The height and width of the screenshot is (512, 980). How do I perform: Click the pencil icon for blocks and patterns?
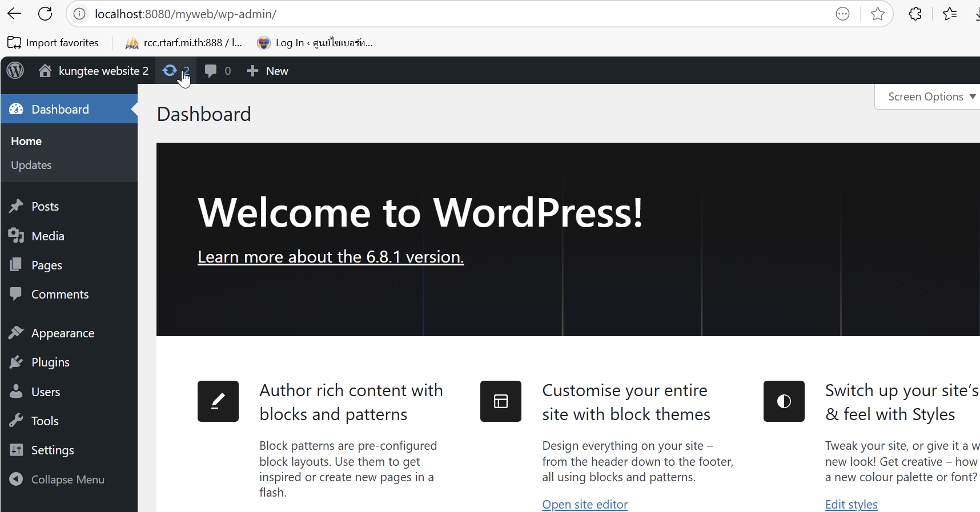218,401
